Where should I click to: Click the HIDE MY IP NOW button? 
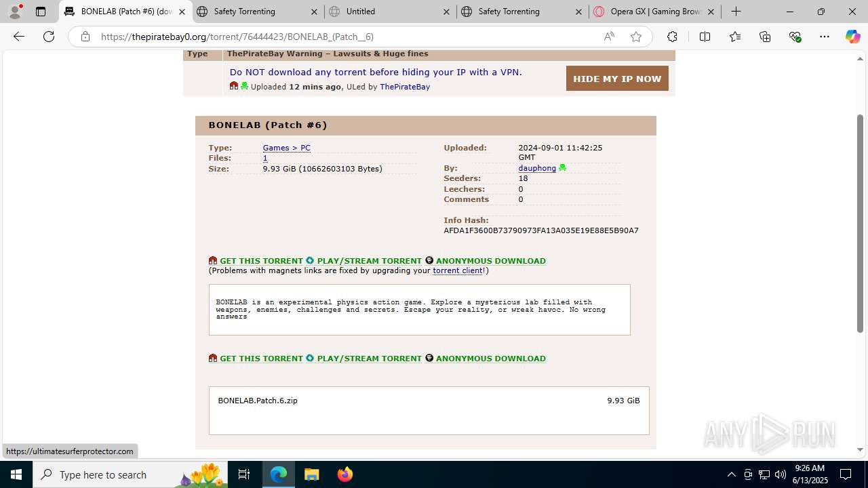(x=617, y=79)
